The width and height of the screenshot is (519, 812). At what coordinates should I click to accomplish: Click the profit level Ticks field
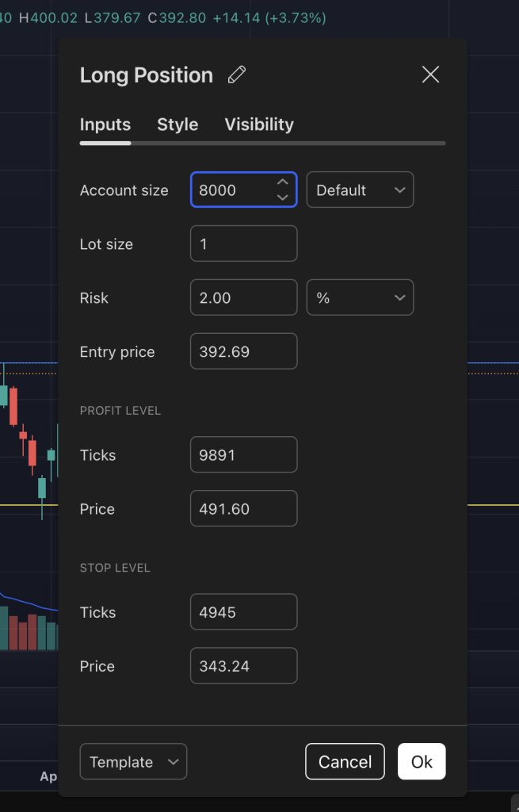(243, 454)
